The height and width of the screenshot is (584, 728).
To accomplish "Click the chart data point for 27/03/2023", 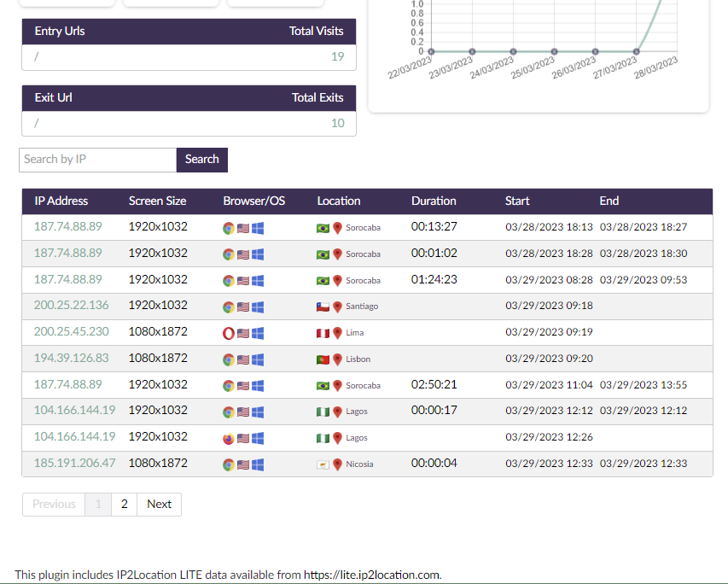I will coord(636,51).
